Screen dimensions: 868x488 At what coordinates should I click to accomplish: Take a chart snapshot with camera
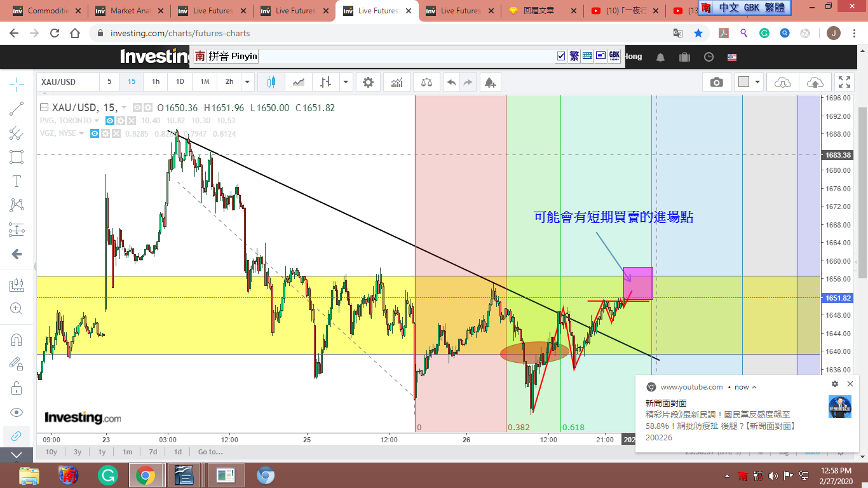(717, 82)
